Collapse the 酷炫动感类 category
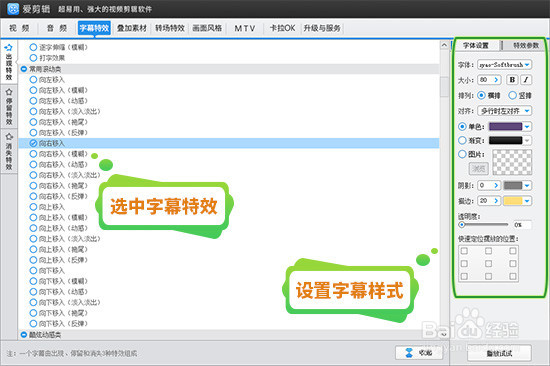Image resolution: width=550 pixels, height=366 pixels. [x=24, y=335]
